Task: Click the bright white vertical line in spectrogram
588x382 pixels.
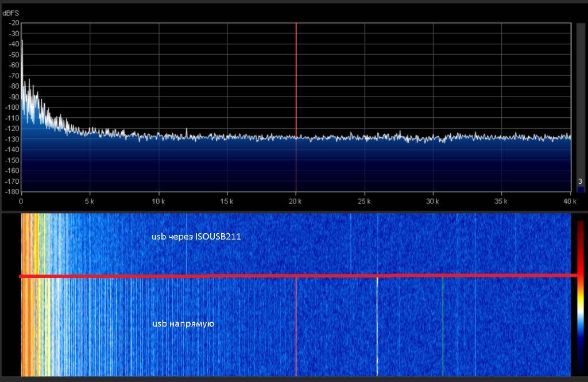Action: pos(377,325)
